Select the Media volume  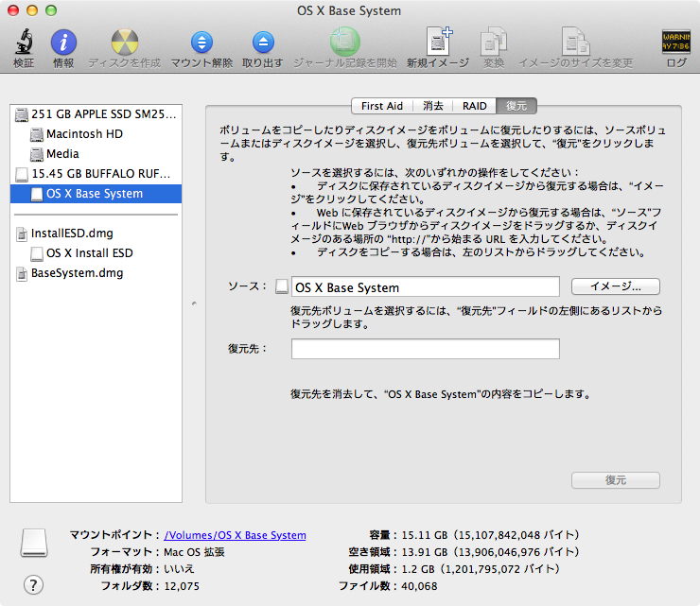[x=96, y=154]
